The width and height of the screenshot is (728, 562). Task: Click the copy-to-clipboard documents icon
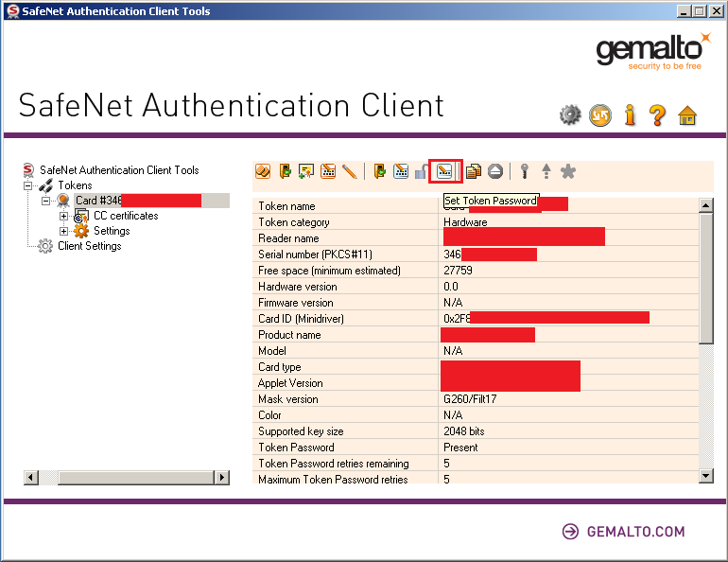pos(474,171)
